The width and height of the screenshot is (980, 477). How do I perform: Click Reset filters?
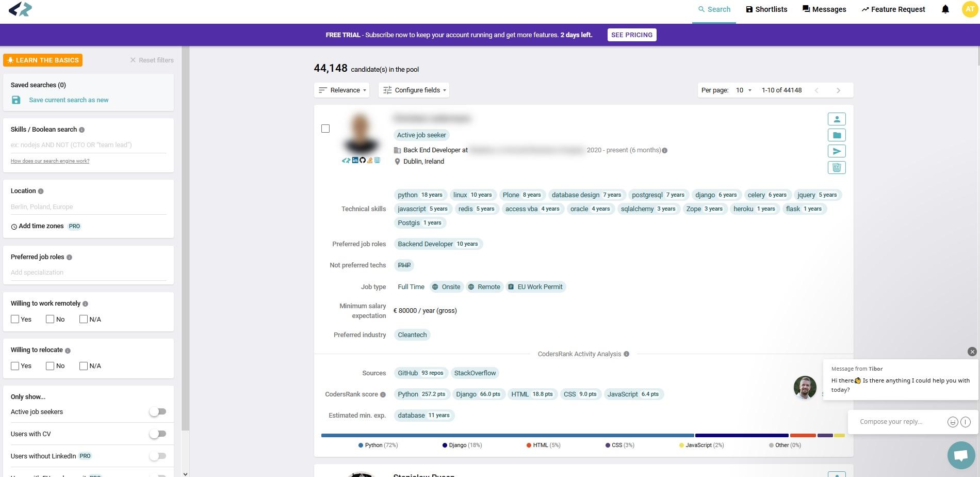[152, 60]
